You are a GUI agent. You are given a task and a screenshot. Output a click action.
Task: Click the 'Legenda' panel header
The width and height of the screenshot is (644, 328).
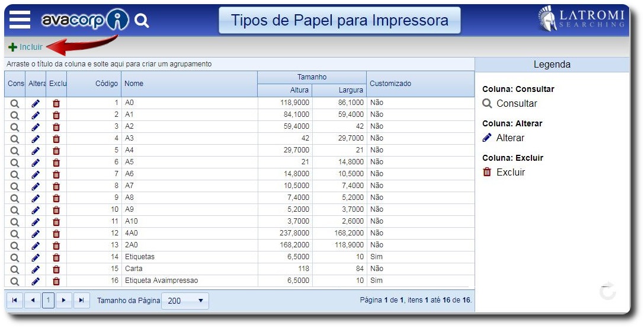(552, 65)
